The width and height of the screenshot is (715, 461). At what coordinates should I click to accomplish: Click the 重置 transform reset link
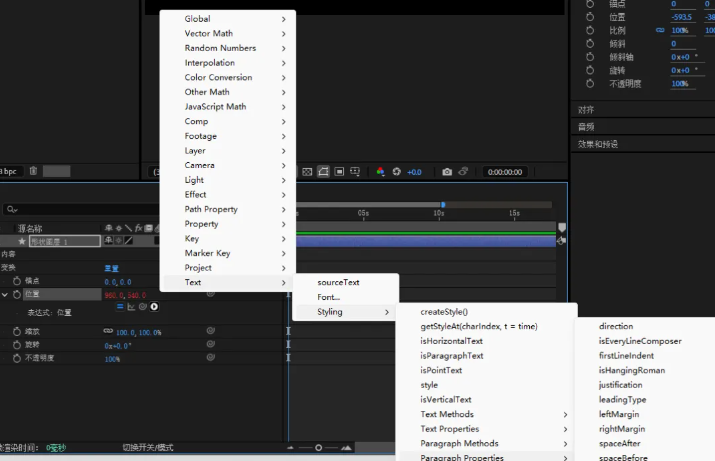(x=112, y=268)
